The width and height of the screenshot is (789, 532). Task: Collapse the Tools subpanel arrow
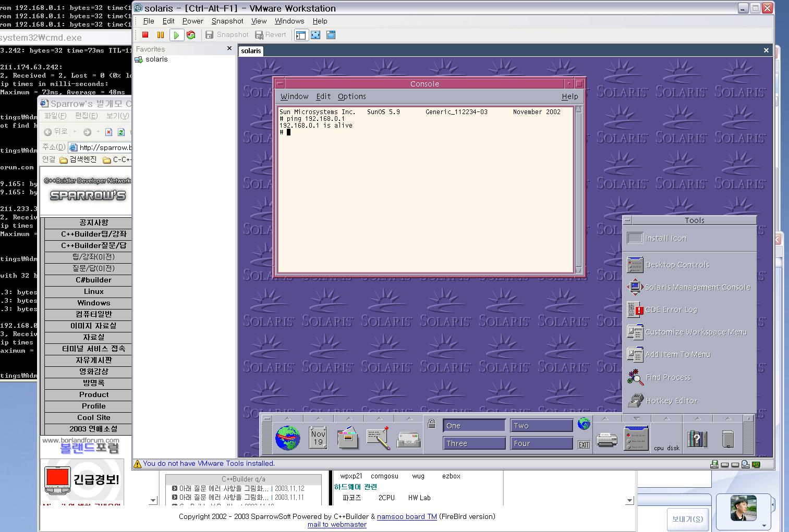(636, 418)
